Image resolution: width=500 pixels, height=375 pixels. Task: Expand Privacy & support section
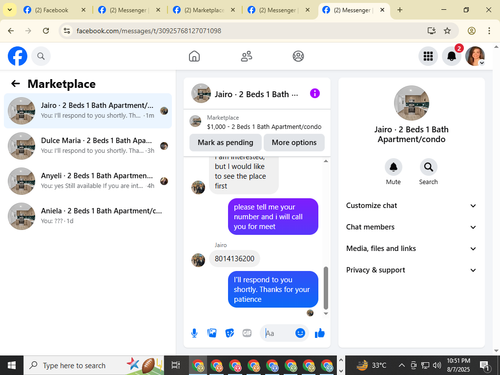click(411, 270)
